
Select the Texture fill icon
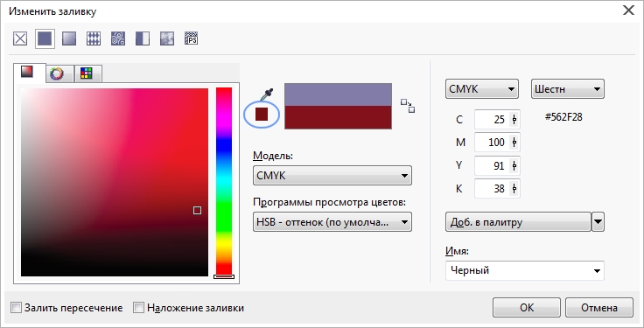167,39
